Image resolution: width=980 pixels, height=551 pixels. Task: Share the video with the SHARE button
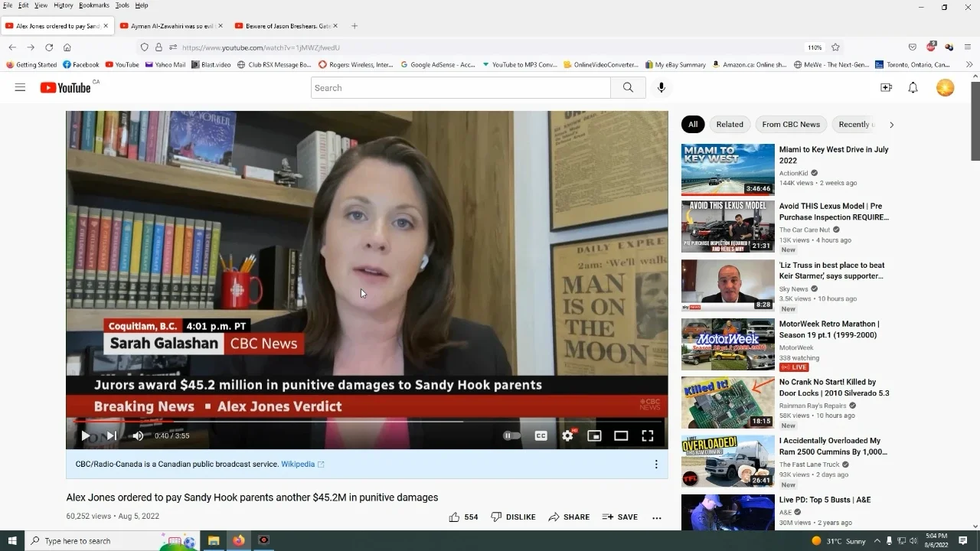(x=569, y=517)
